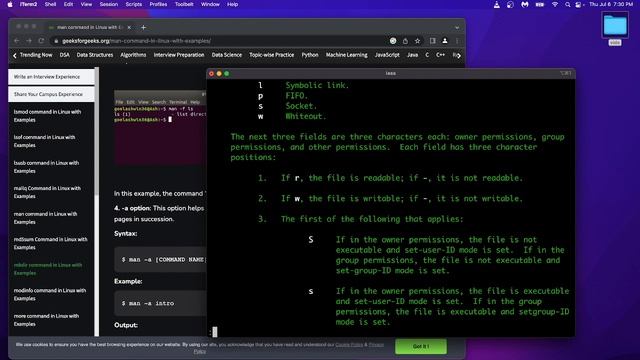Viewport: 640px width, 360px height.
Task: Open the Cookie Policy link
Action: (x=349, y=344)
